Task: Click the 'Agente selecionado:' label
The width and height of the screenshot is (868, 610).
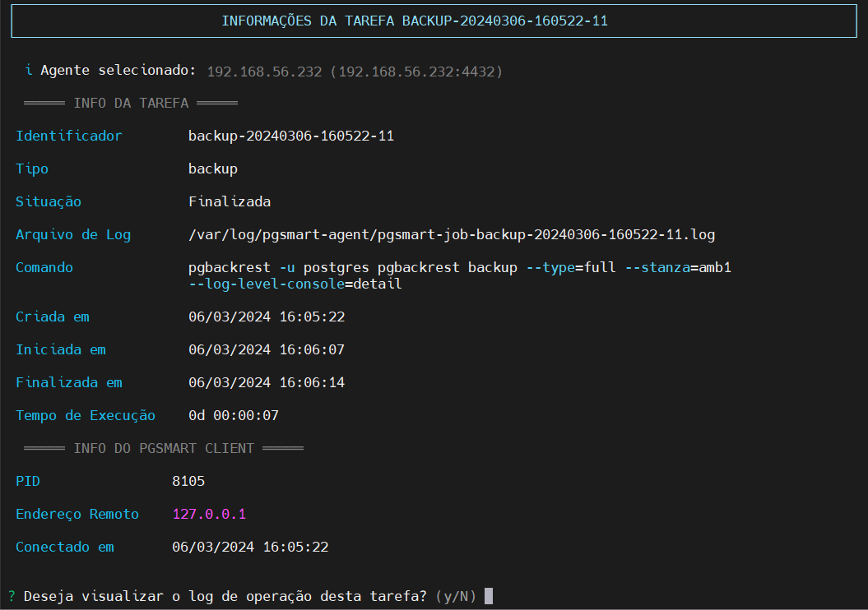Action: point(118,70)
